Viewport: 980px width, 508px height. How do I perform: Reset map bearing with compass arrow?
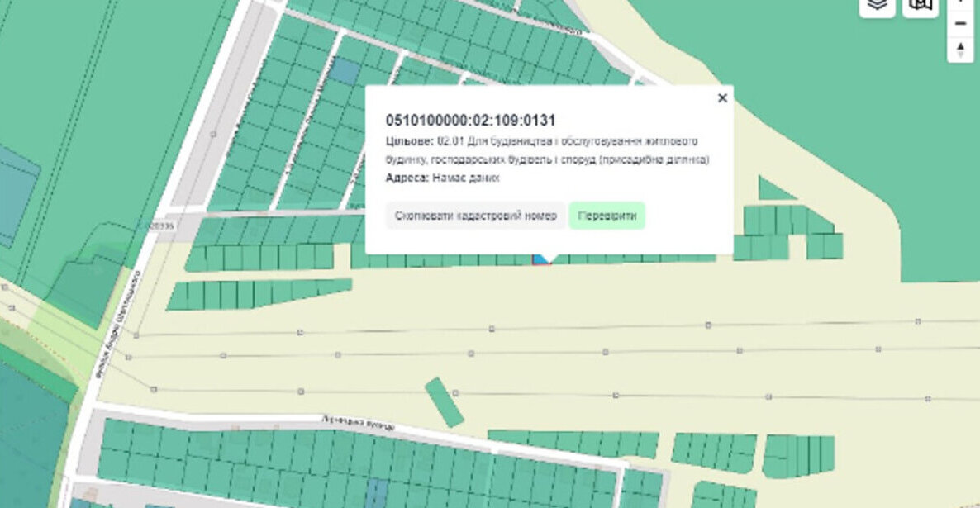(960, 50)
